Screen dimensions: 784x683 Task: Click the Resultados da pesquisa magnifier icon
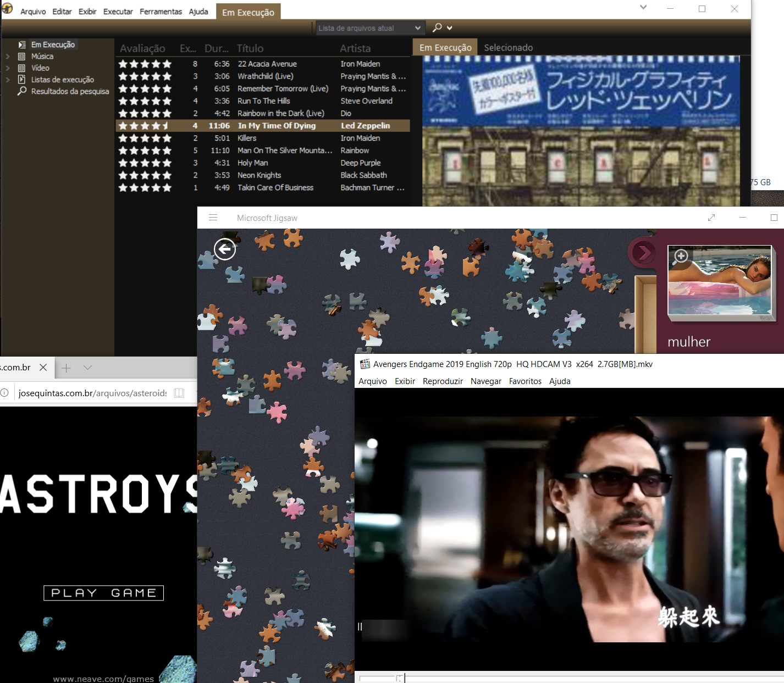(22, 91)
